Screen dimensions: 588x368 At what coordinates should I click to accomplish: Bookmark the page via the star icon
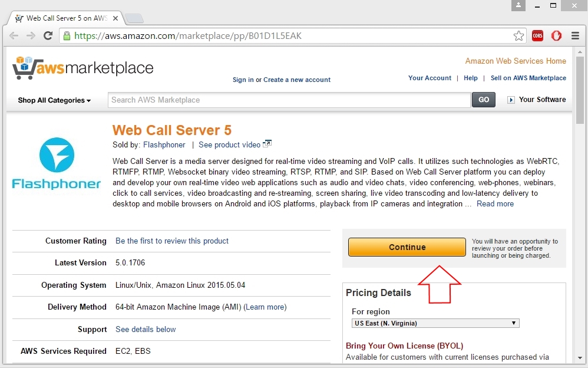pos(518,35)
